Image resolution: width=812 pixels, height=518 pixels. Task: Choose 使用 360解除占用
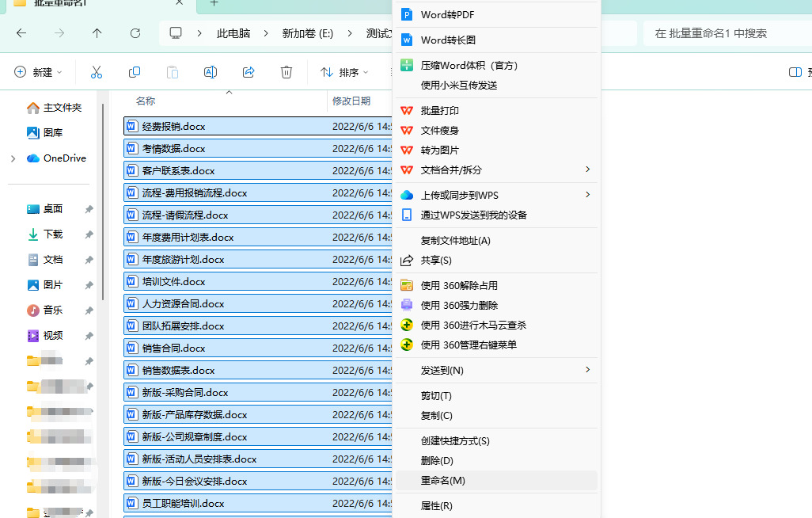(x=497, y=285)
